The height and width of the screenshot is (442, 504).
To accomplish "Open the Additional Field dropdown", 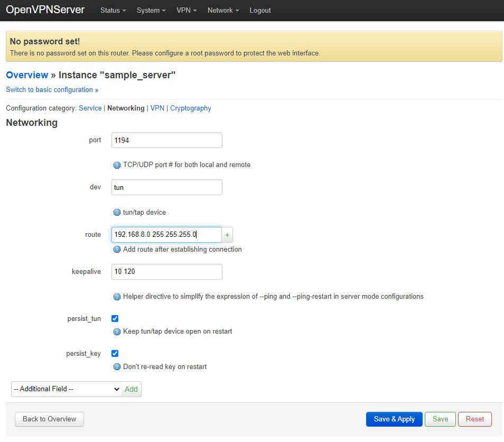I will [x=67, y=389].
